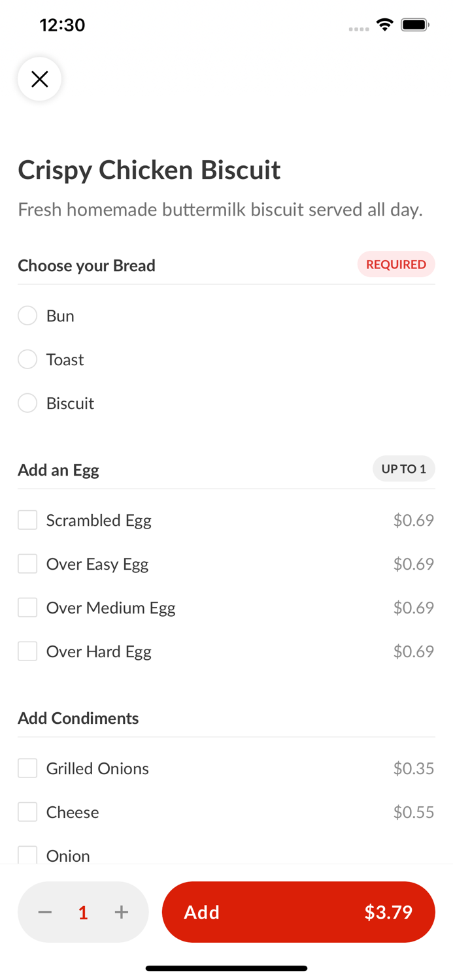This screenshot has height=980, width=453.
Task: Click the Add an Egg section header
Action: 58,469
